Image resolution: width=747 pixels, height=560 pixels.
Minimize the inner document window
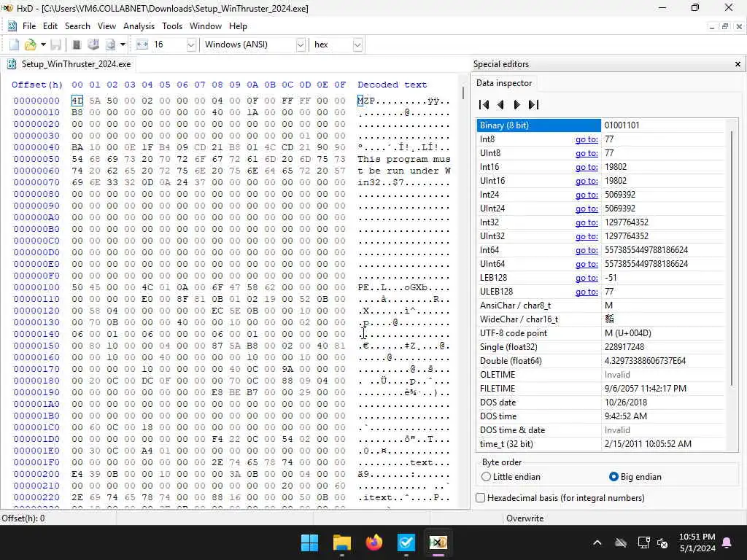712,27
